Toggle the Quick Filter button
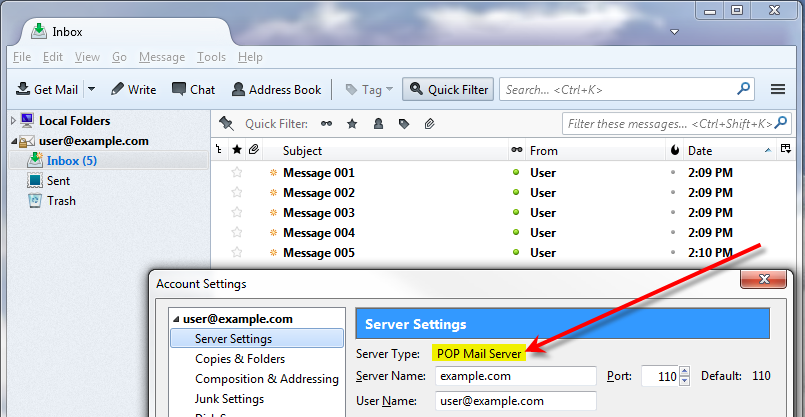This screenshot has width=805, height=417. [x=448, y=89]
